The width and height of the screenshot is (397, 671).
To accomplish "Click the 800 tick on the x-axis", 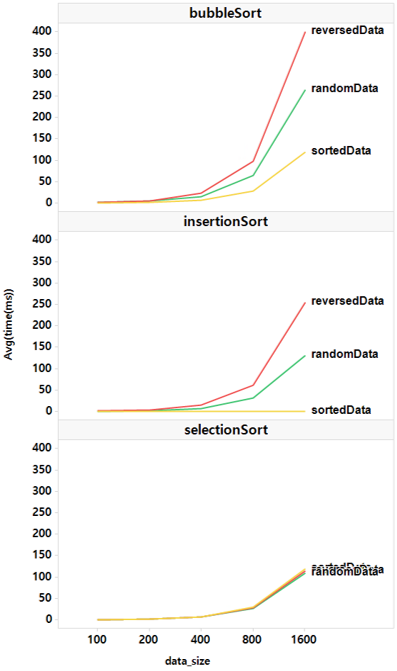I will 252,640.
